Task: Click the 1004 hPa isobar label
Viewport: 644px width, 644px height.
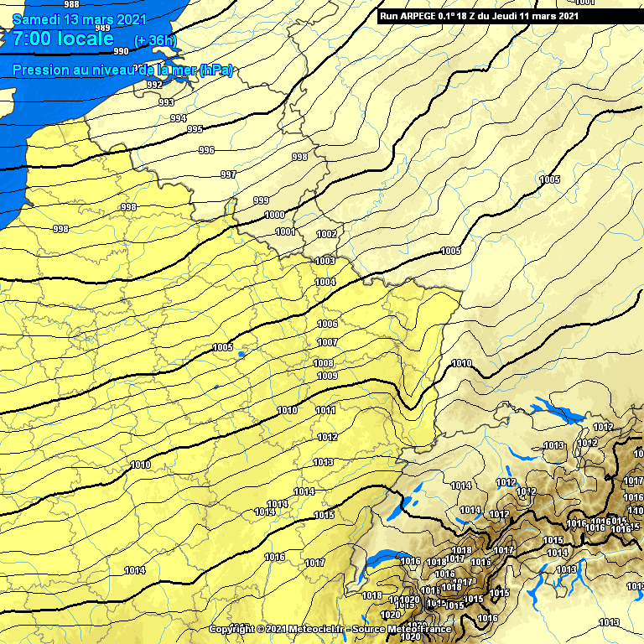Action: (x=325, y=282)
